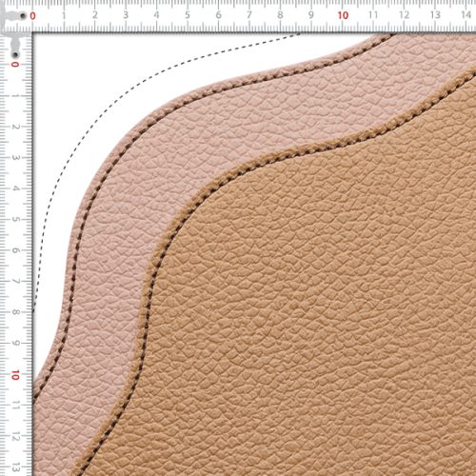Image resolution: width=476 pixels, height=476 pixels.
Task: Select number 1 on the horizontal ruler
Action: 64,15
